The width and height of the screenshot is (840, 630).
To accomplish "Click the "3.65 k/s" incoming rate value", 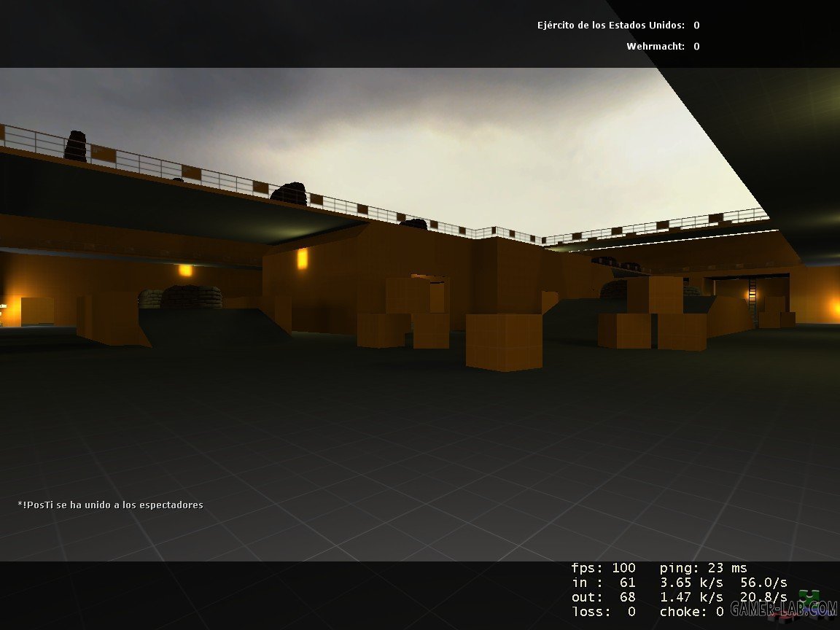I will coord(691,583).
